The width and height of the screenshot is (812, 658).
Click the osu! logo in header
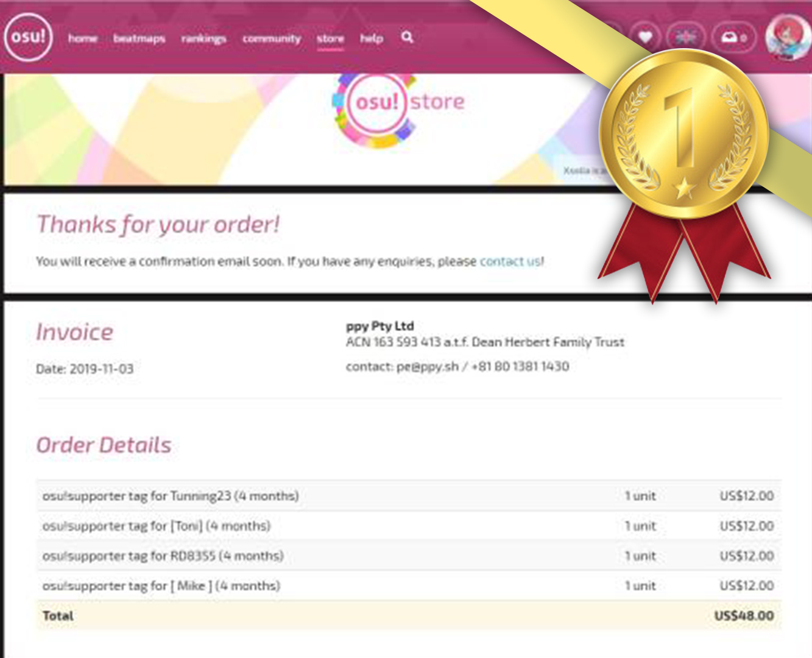pyautogui.click(x=29, y=37)
